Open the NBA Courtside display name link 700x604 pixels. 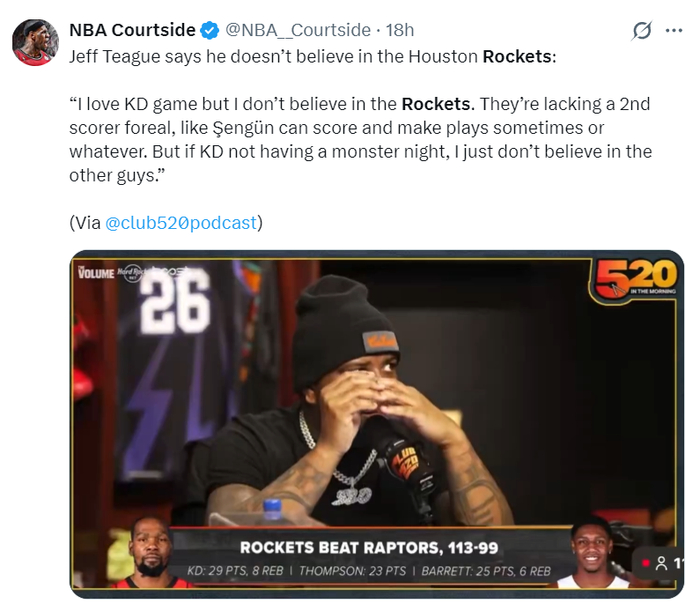[x=132, y=30]
